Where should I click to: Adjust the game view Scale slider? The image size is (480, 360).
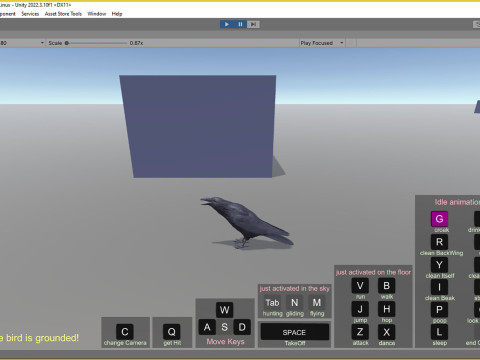[96, 43]
